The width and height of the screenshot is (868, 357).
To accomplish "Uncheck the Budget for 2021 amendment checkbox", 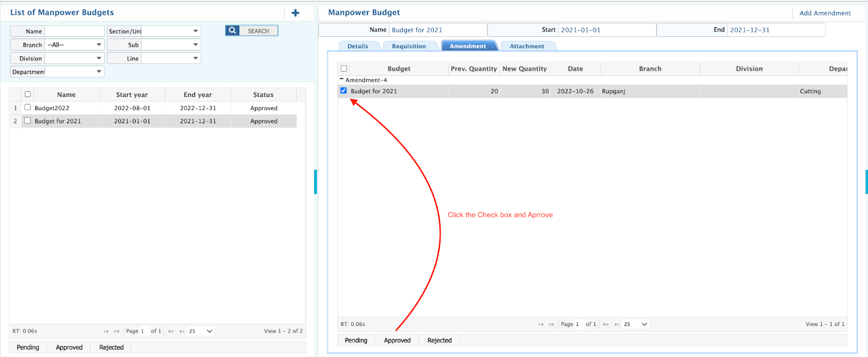I will 343,91.
